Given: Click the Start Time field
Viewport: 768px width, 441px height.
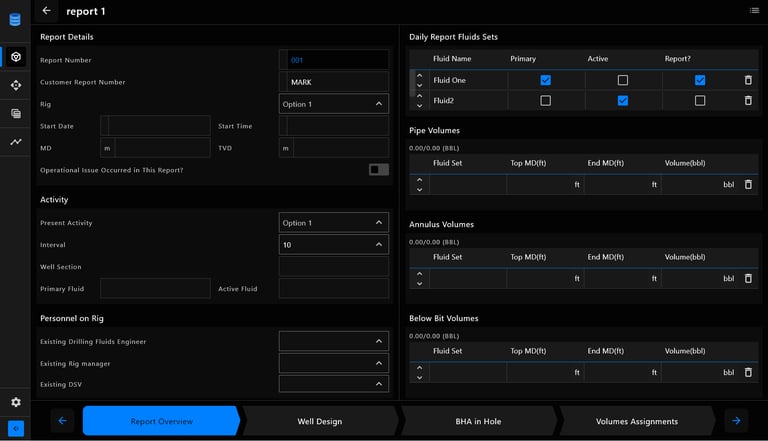Looking at the screenshot, I should (x=334, y=126).
